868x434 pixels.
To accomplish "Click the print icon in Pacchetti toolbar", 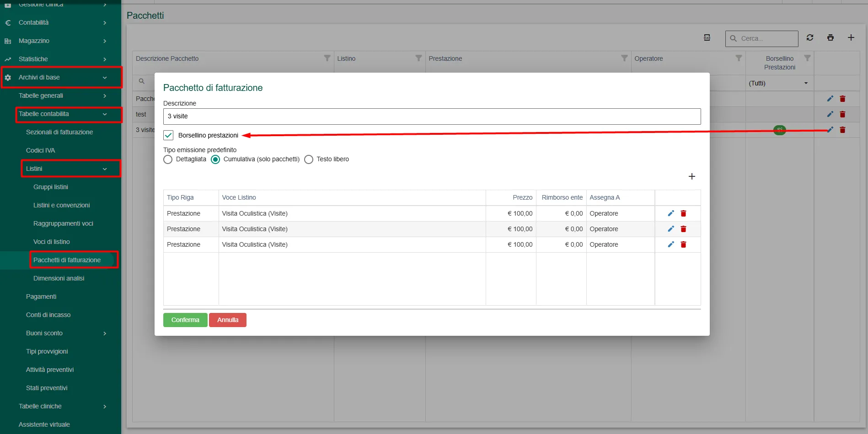I will [830, 37].
